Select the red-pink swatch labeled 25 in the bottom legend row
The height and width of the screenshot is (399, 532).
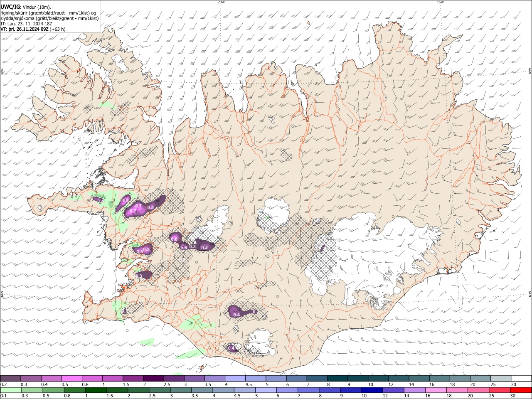click(x=500, y=390)
